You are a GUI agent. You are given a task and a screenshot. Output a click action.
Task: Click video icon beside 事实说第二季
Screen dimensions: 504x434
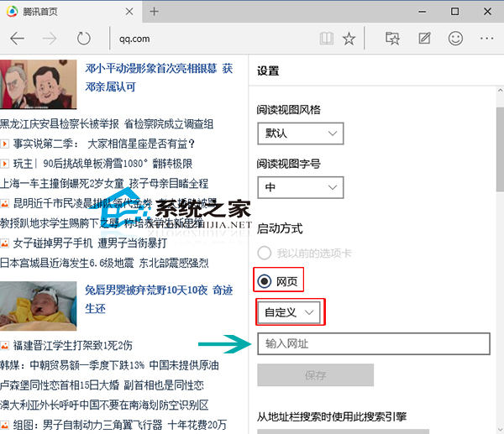pos(4,144)
